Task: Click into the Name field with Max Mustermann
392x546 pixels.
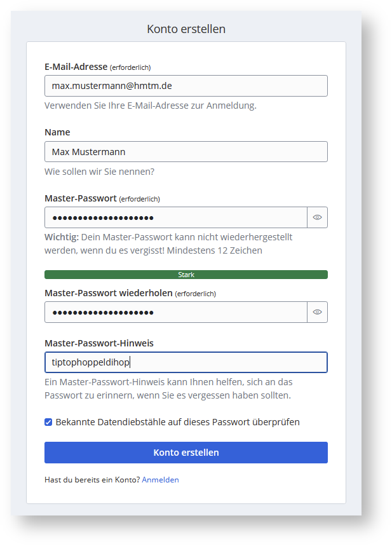Action: click(x=186, y=152)
